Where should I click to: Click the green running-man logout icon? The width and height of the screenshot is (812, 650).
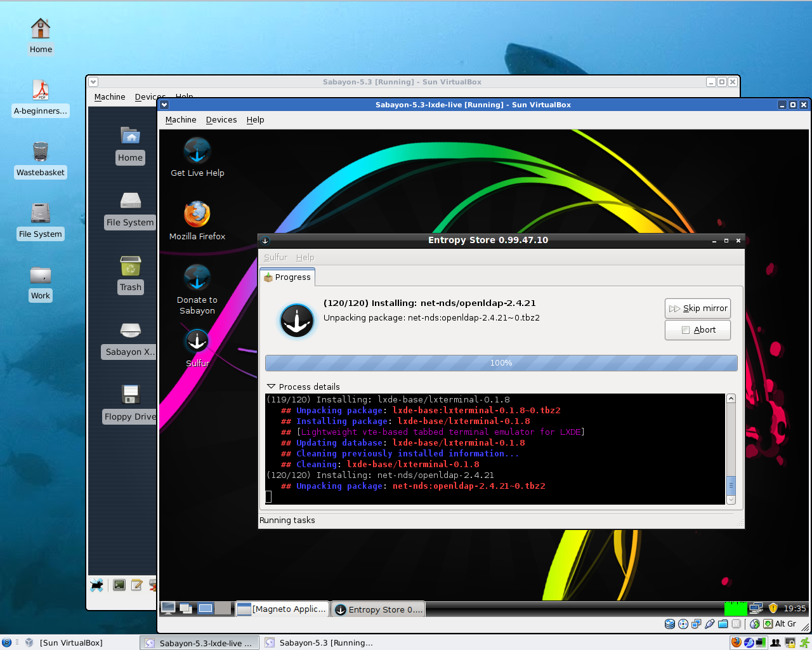point(804,642)
